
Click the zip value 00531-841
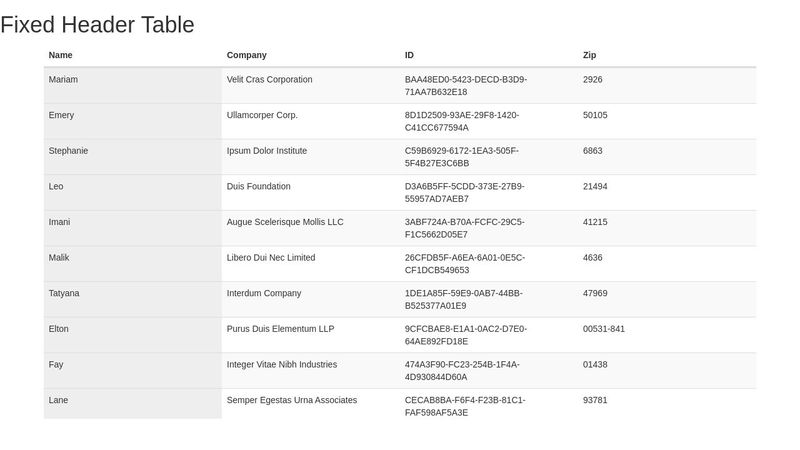coord(667,336)
